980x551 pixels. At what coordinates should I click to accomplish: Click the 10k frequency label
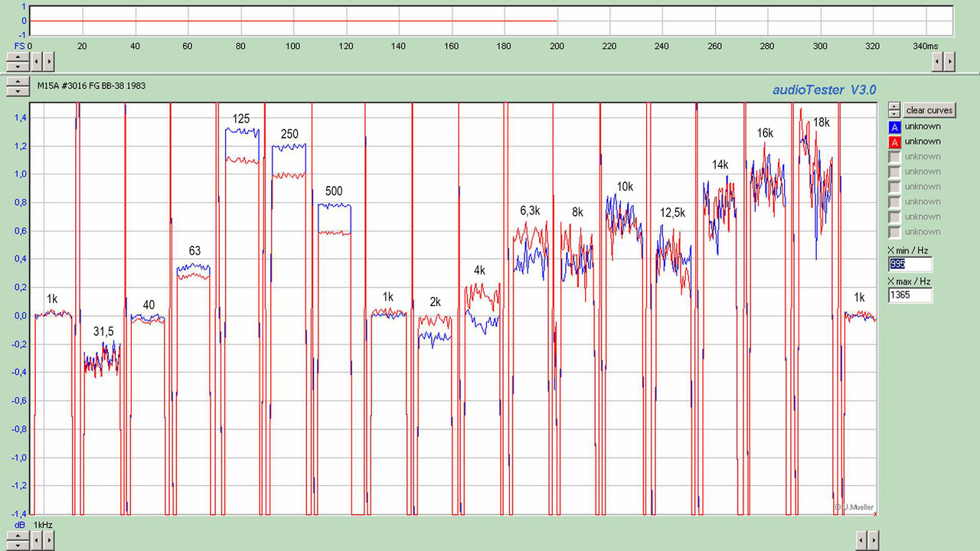(x=625, y=187)
